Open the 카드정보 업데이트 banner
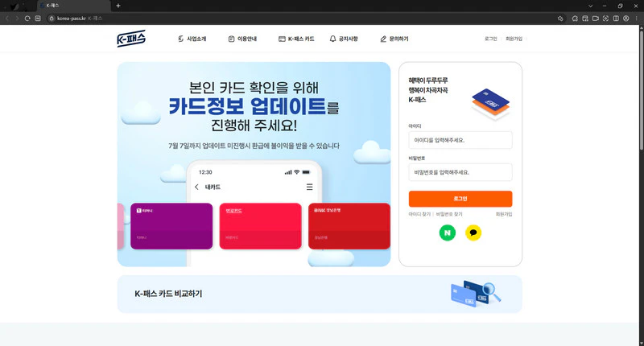Viewport: 644px width, 346px height. point(254,164)
